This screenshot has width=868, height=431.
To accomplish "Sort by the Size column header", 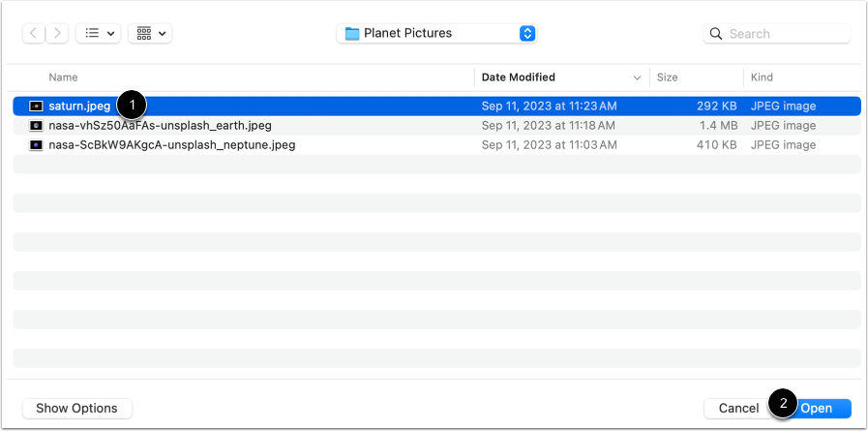I will click(667, 77).
